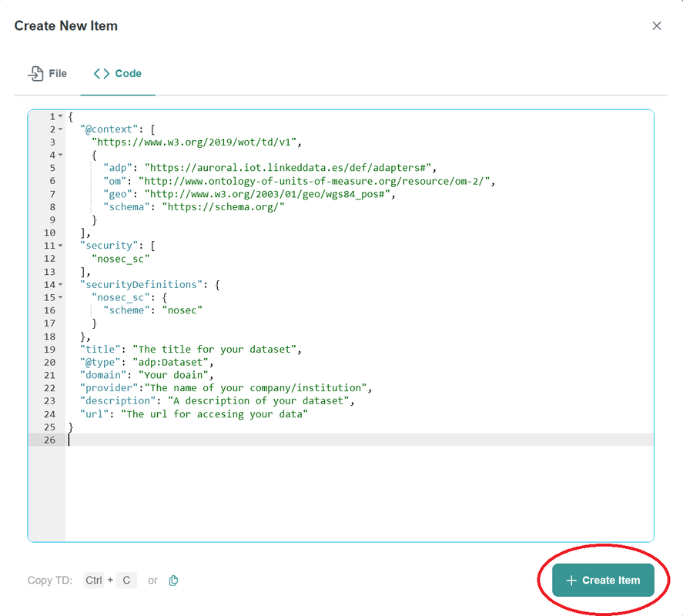Click the C key hint

click(126, 581)
